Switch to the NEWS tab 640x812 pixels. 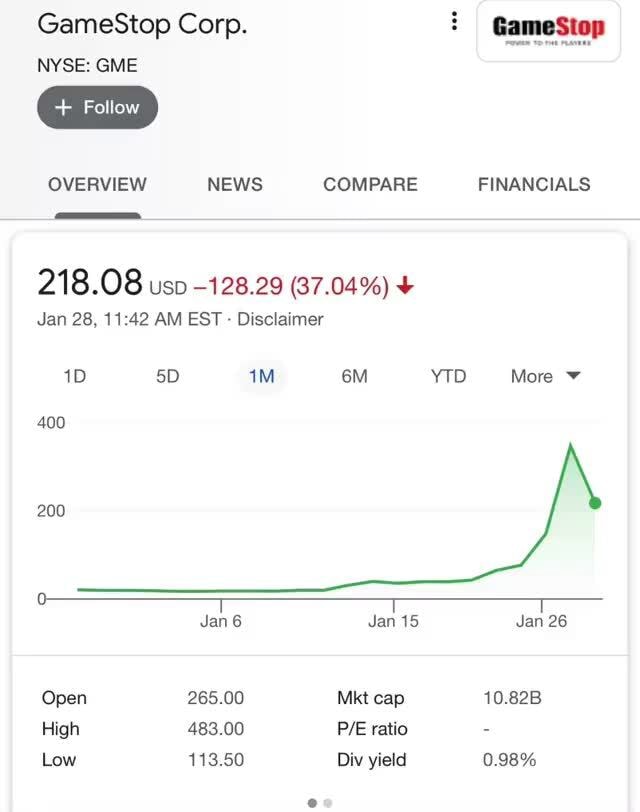[234, 185]
